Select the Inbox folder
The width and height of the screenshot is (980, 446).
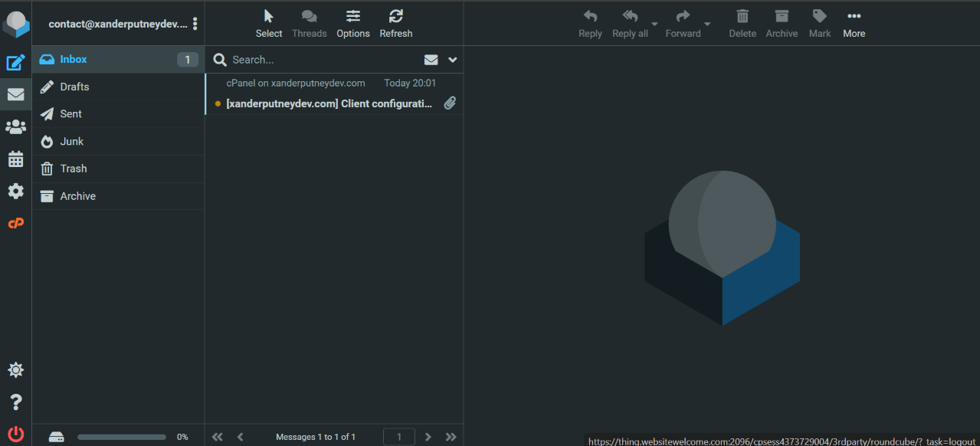[x=118, y=59]
